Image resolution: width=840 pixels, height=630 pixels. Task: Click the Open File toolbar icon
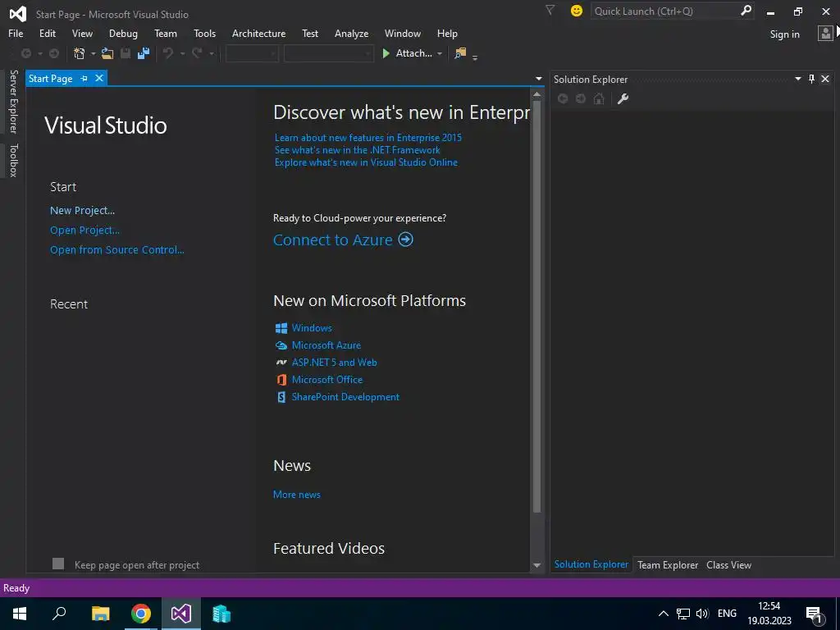(107, 53)
